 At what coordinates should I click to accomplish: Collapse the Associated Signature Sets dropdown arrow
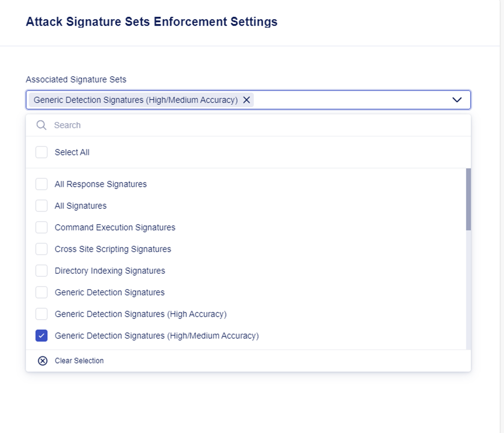tap(457, 100)
